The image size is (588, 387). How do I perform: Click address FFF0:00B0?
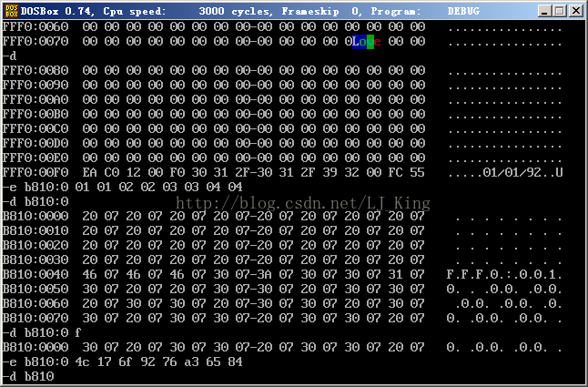pos(35,114)
